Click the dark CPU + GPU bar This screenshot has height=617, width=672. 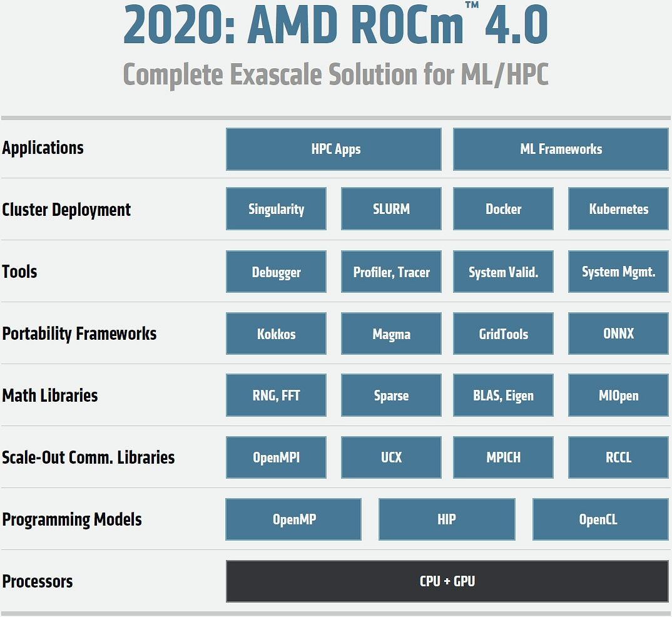pyautogui.click(x=447, y=581)
